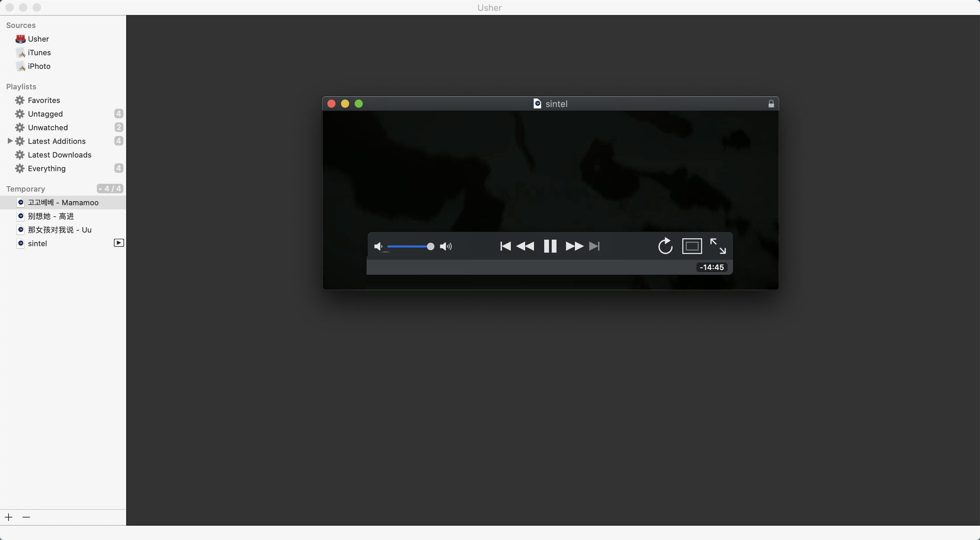The image size is (980, 540).
Task: Skip to previous item in player
Action: tap(505, 246)
